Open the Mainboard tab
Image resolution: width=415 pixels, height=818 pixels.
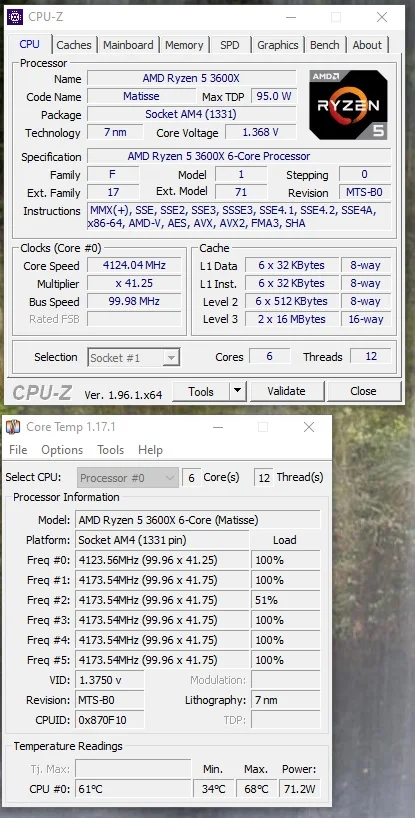(128, 45)
